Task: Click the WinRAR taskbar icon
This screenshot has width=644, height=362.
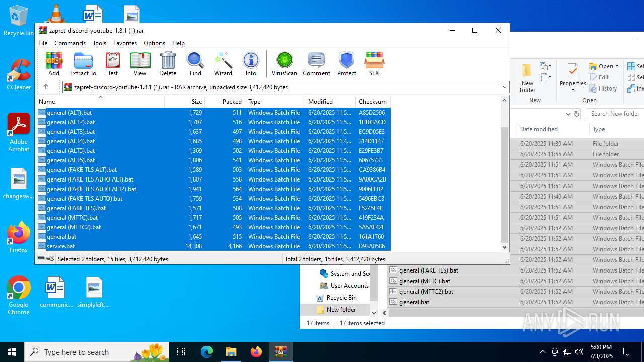Action: click(281, 352)
